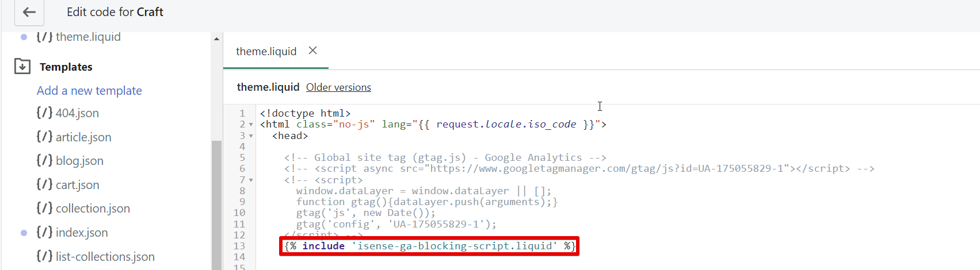Go back using the arrow button
The height and width of the screenshot is (270, 980).
click(29, 12)
